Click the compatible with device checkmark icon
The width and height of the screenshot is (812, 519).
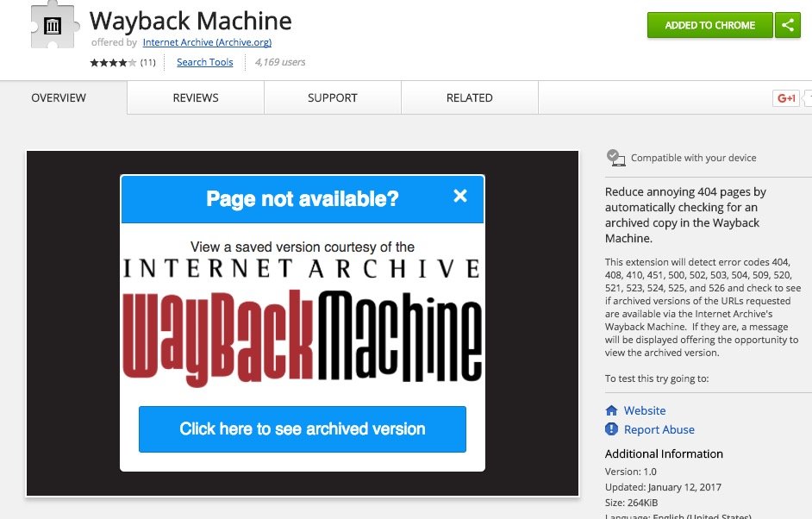pos(615,158)
